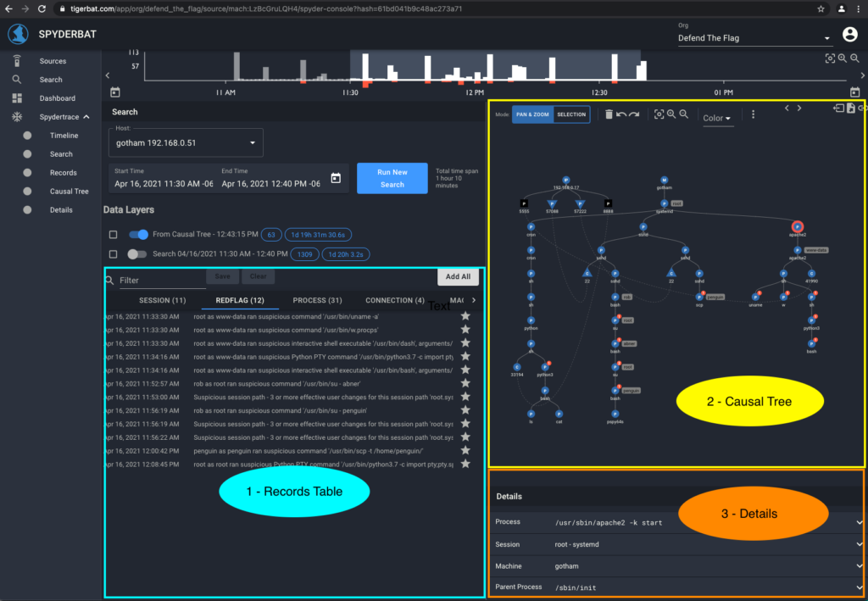The height and width of the screenshot is (601, 868).
Task: Switch mode to Selection
Action: (x=571, y=114)
